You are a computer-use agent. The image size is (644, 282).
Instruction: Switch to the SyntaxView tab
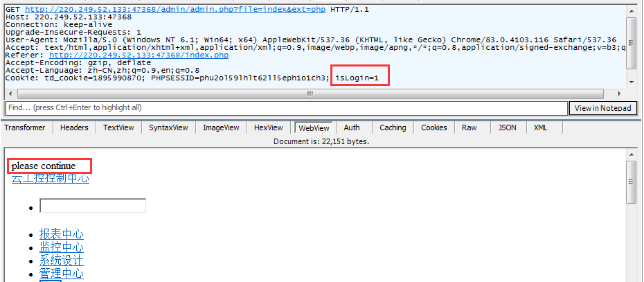coord(168,127)
